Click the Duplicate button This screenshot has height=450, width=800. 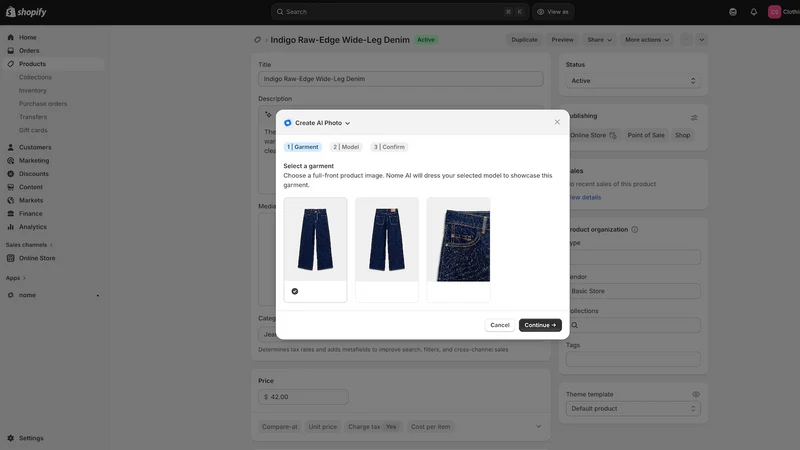(x=524, y=40)
